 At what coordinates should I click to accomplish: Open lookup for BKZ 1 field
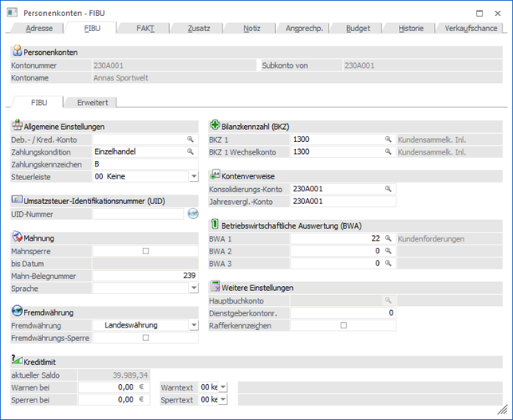[388, 139]
